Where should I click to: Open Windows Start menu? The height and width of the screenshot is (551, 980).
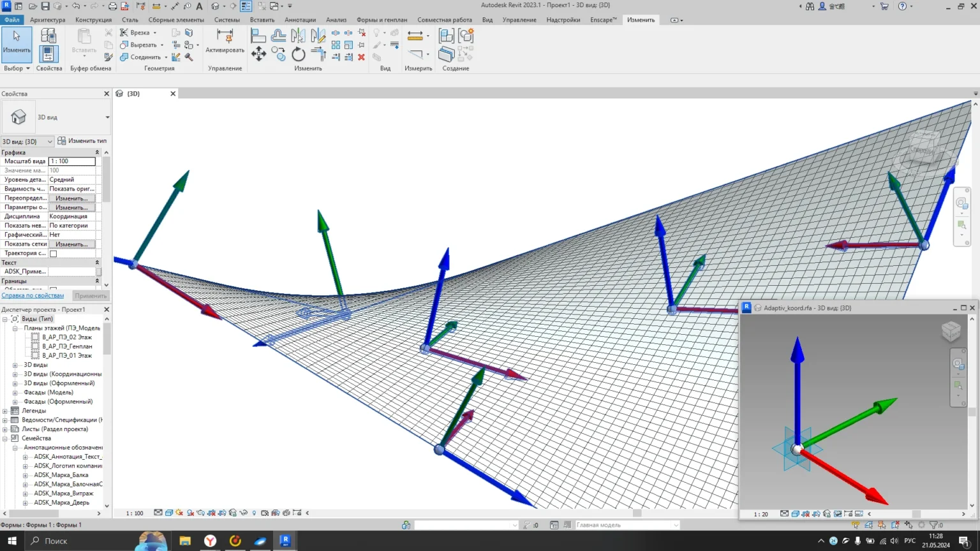click(x=11, y=541)
